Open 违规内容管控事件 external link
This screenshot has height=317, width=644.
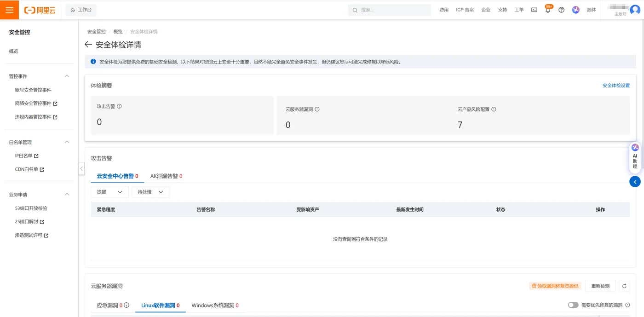(36, 117)
